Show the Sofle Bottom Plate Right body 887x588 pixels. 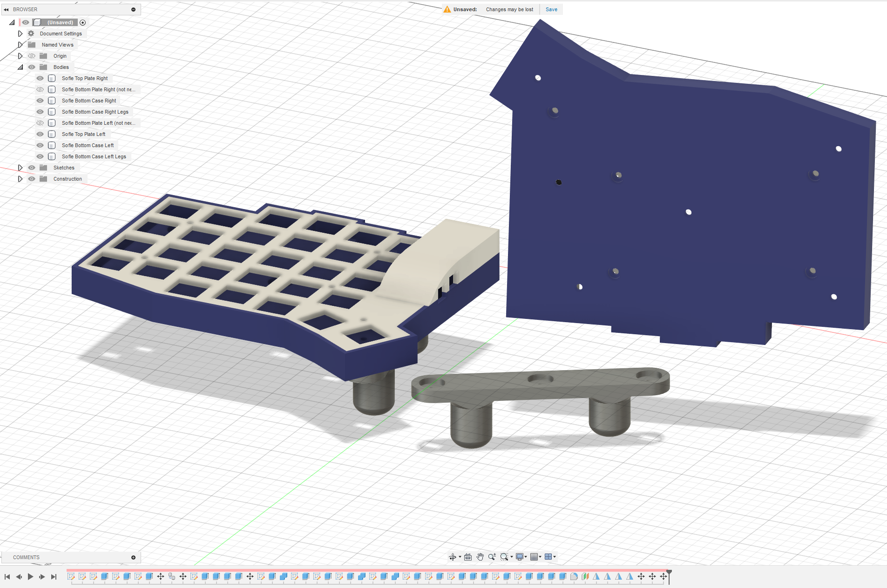click(x=40, y=89)
